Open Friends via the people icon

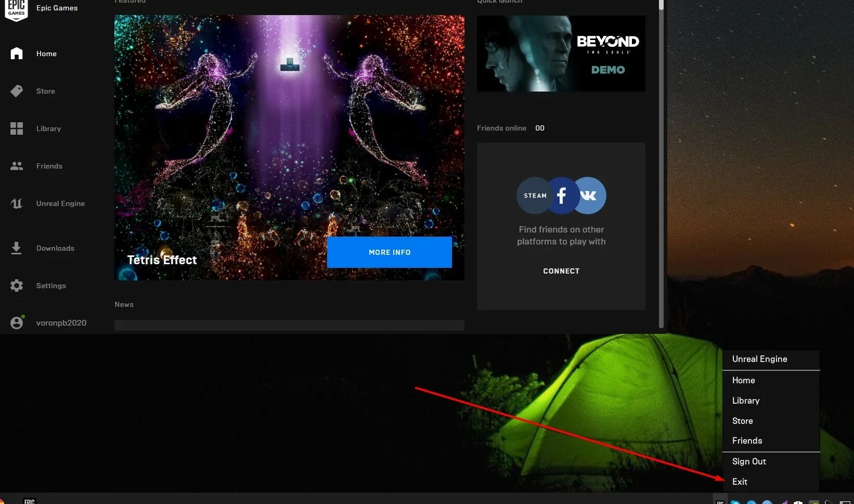pos(17,166)
